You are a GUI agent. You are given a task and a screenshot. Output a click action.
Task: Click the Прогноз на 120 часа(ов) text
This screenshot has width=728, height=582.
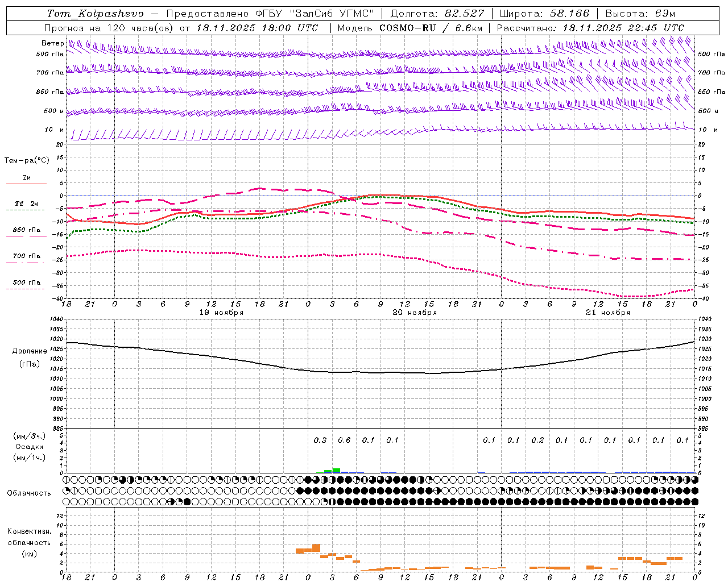click(109, 28)
